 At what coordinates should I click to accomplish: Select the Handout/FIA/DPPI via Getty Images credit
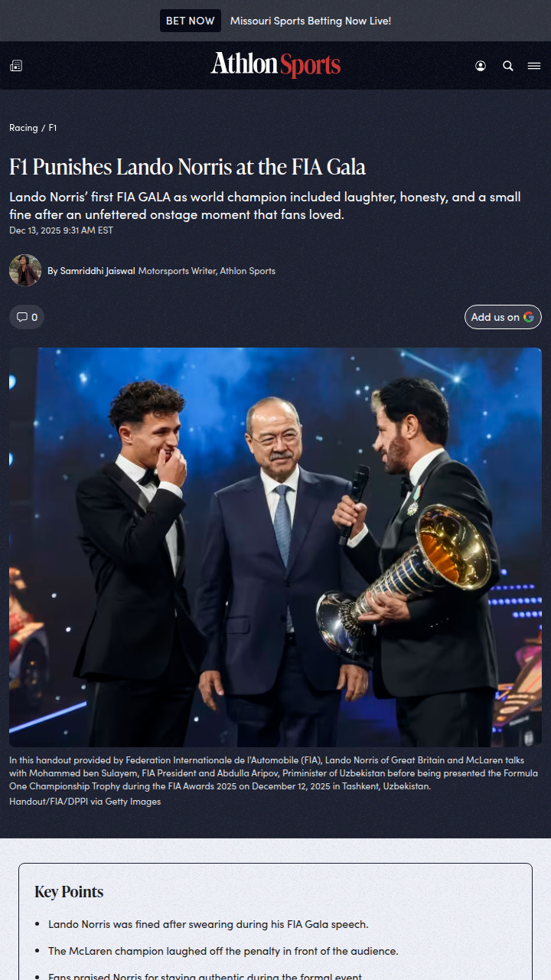[85, 802]
